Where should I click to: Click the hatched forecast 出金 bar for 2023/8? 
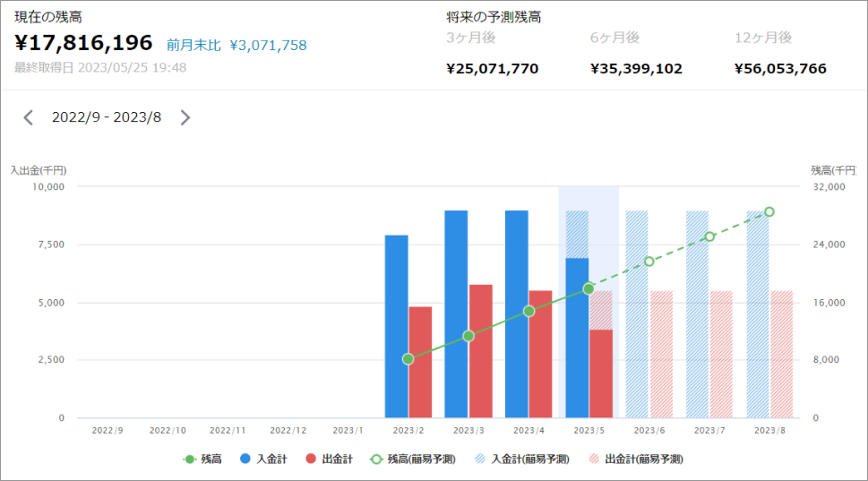point(782,354)
